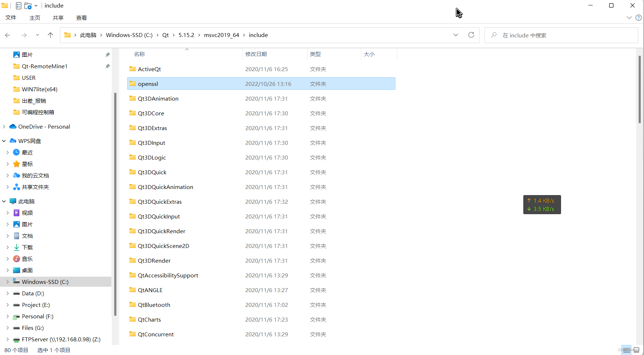
Task: Click 5.15.2 in the address breadcrumb
Action: 186,35
